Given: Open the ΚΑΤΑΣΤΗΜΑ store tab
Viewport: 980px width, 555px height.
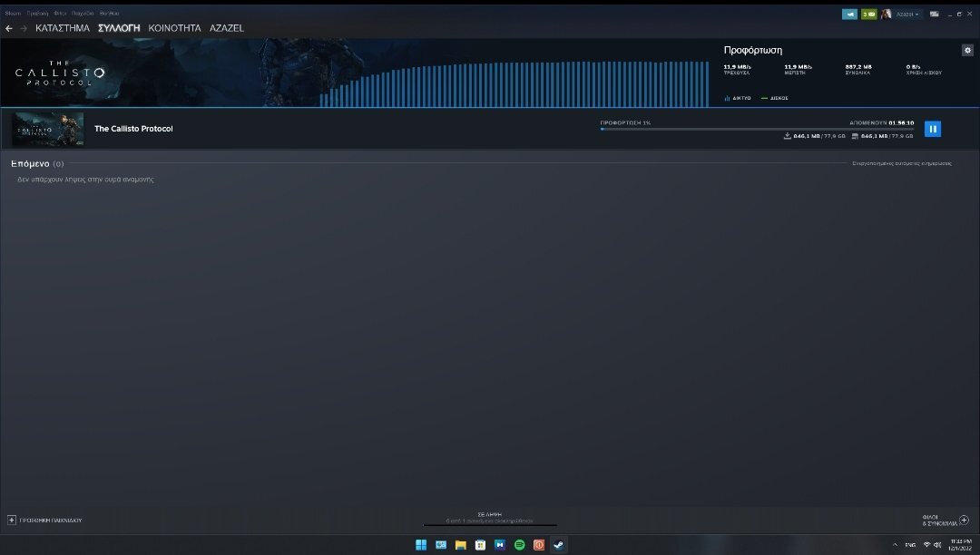Looking at the screenshot, I should click(63, 28).
